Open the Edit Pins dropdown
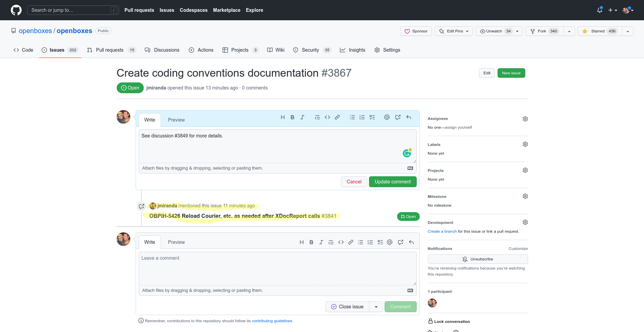Screen dimensions: 644x332 tap(453, 31)
